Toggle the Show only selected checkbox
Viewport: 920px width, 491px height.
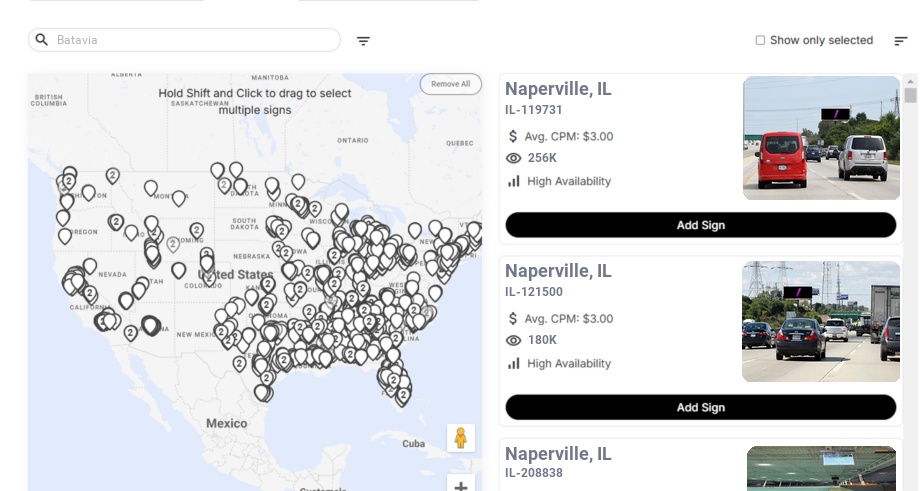coord(760,40)
